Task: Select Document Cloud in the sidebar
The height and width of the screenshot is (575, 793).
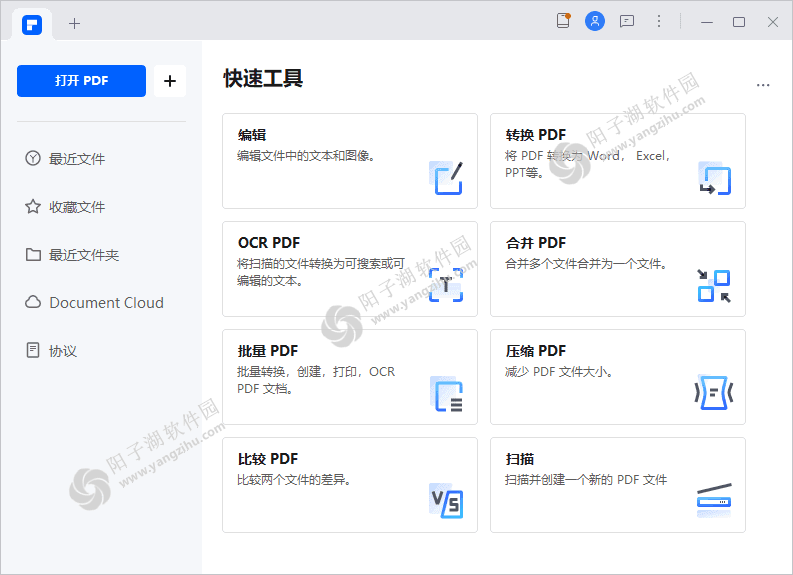Action: [x=107, y=302]
